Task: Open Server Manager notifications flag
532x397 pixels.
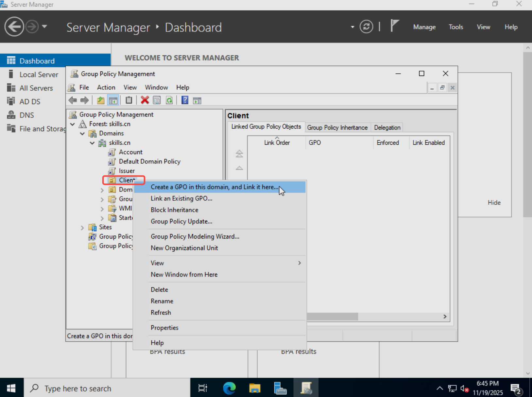Action: [395, 26]
